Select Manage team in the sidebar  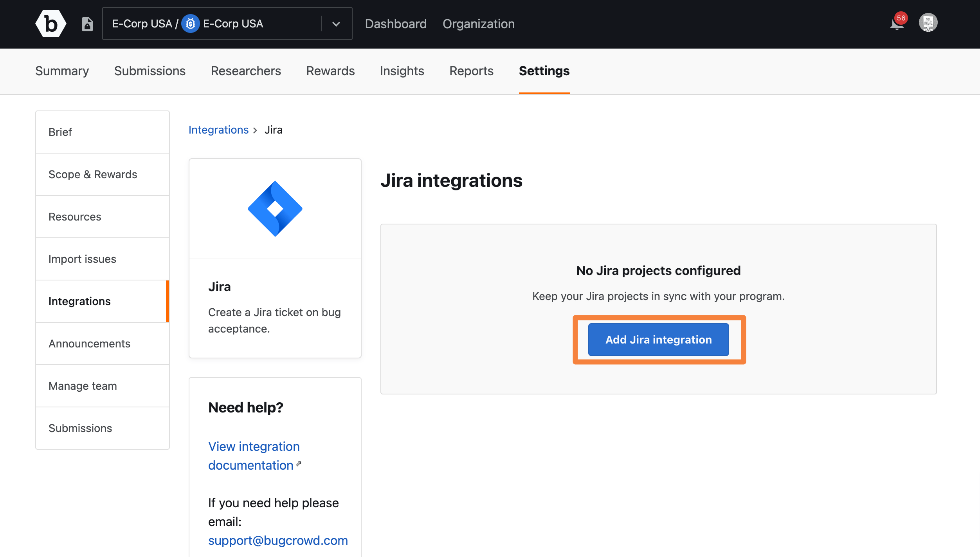coord(82,386)
